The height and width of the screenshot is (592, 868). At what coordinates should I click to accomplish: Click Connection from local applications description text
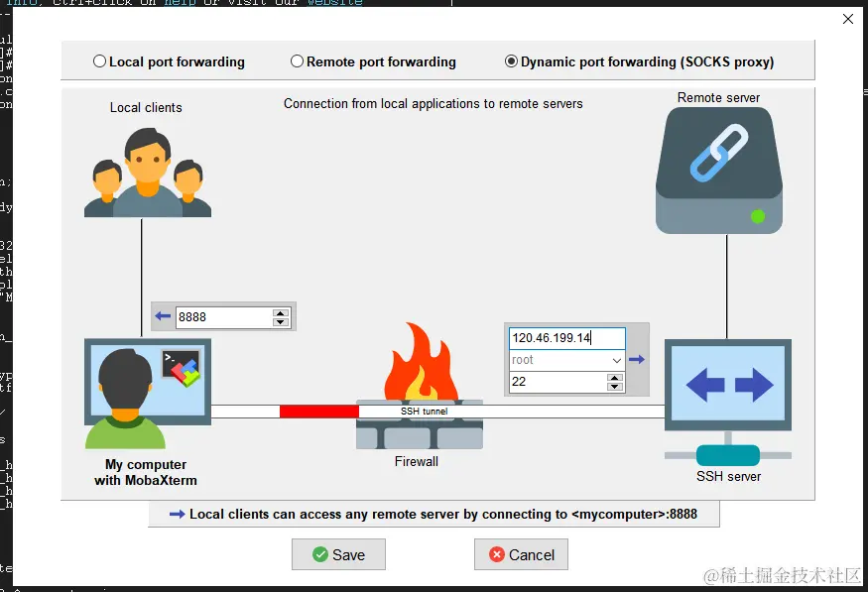[x=433, y=103]
